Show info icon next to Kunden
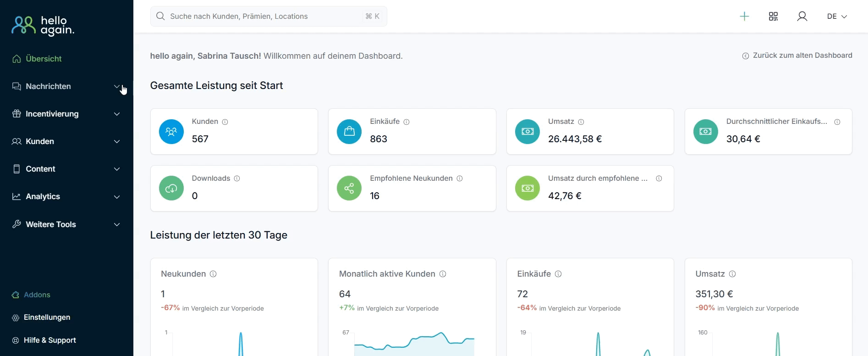This screenshot has height=356, width=868. (x=225, y=122)
